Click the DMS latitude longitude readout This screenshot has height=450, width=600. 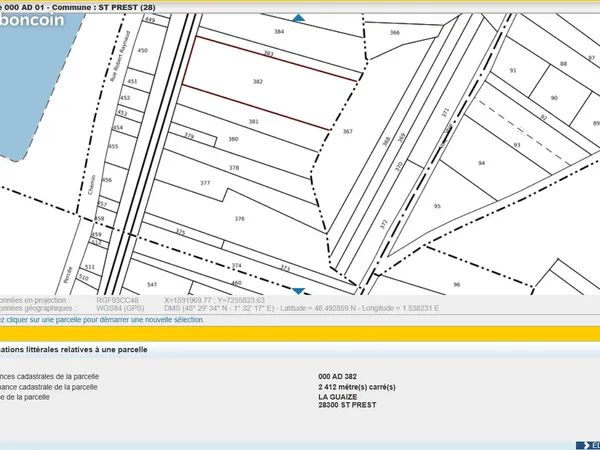302,308
